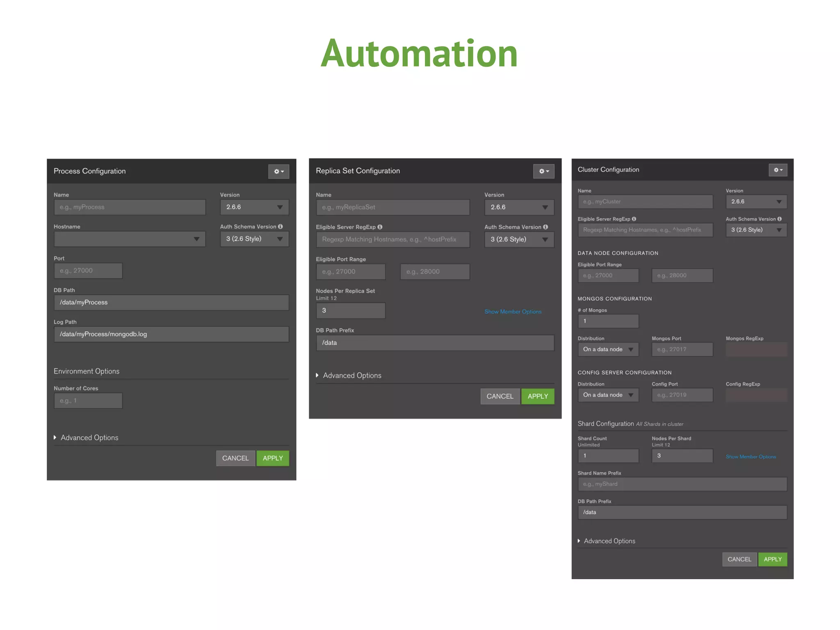This screenshot has width=840, height=630.
Task: Open Version dropdown in Replica Set Configuration
Action: [x=519, y=208]
